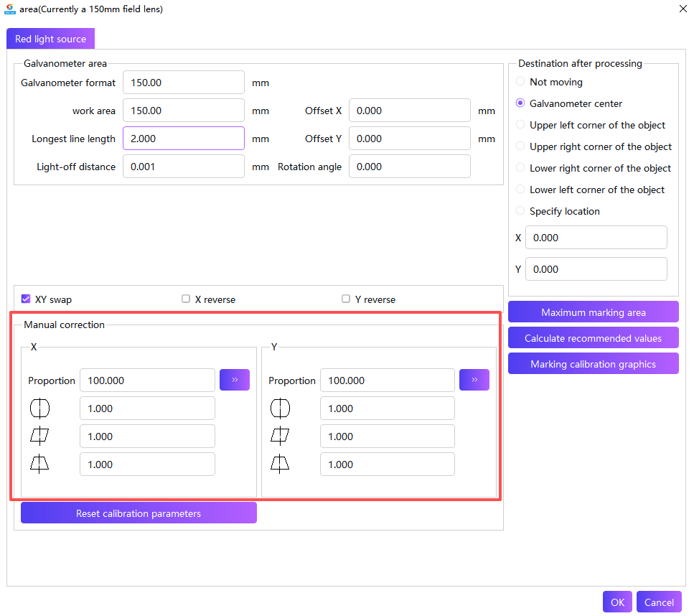This screenshot has width=694, height=616.
Task: Close the area dialog window
Action: (x=683, y=9)
